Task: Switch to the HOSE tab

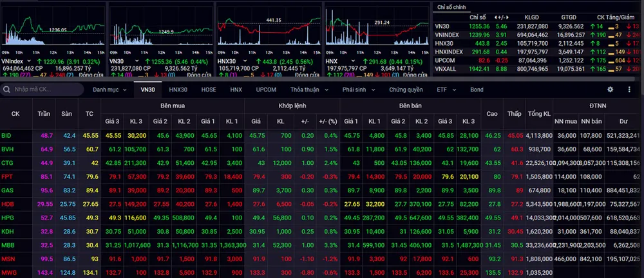Action: coord(208,89)
